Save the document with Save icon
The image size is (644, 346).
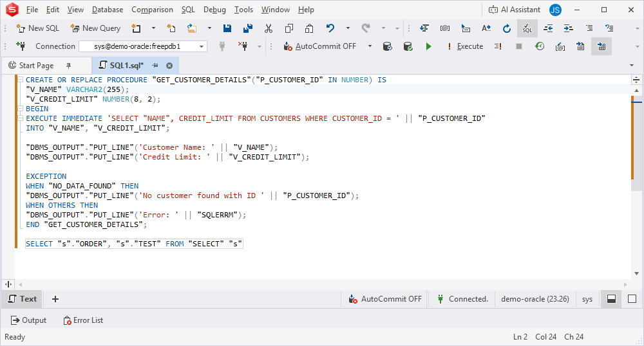(227, 28)
